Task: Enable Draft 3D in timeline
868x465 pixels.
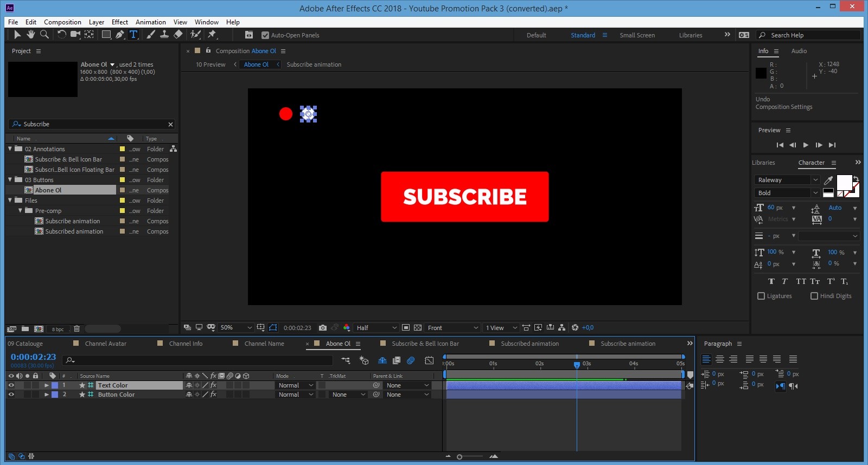Action: click(364, 360)
